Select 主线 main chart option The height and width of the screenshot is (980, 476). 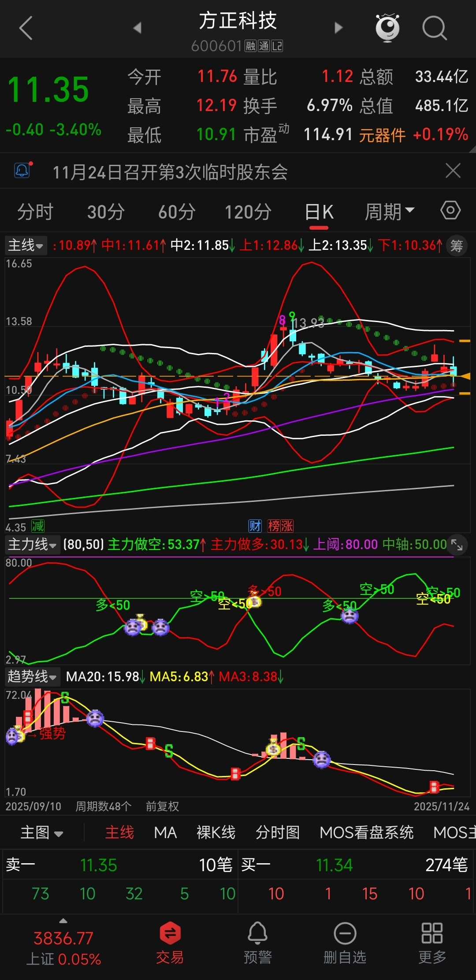point(119,832)
